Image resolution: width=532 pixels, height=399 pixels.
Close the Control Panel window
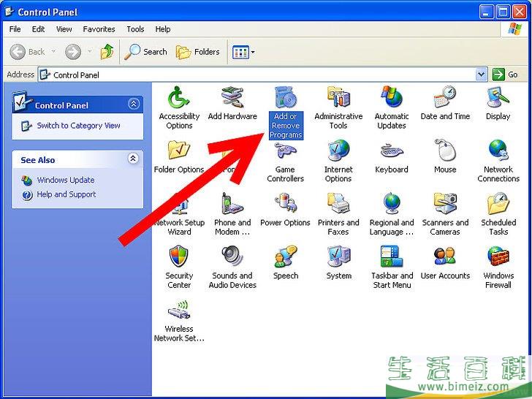520,12
